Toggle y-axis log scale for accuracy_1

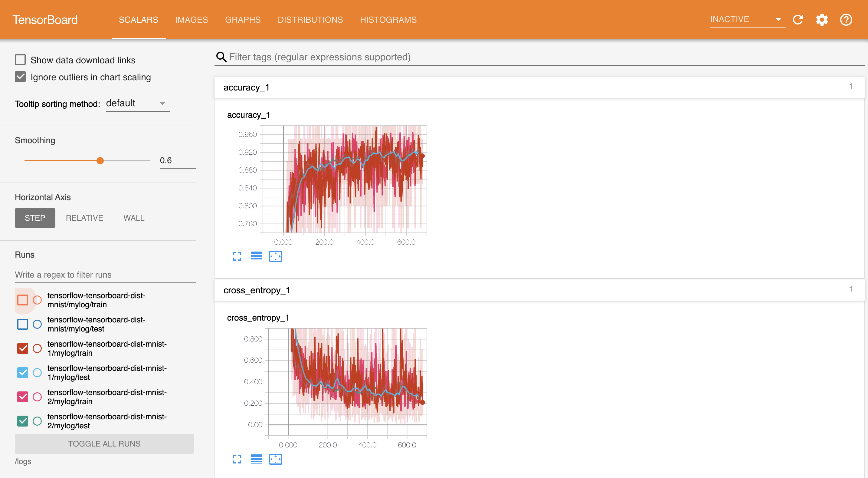click(x=256, y=256)
